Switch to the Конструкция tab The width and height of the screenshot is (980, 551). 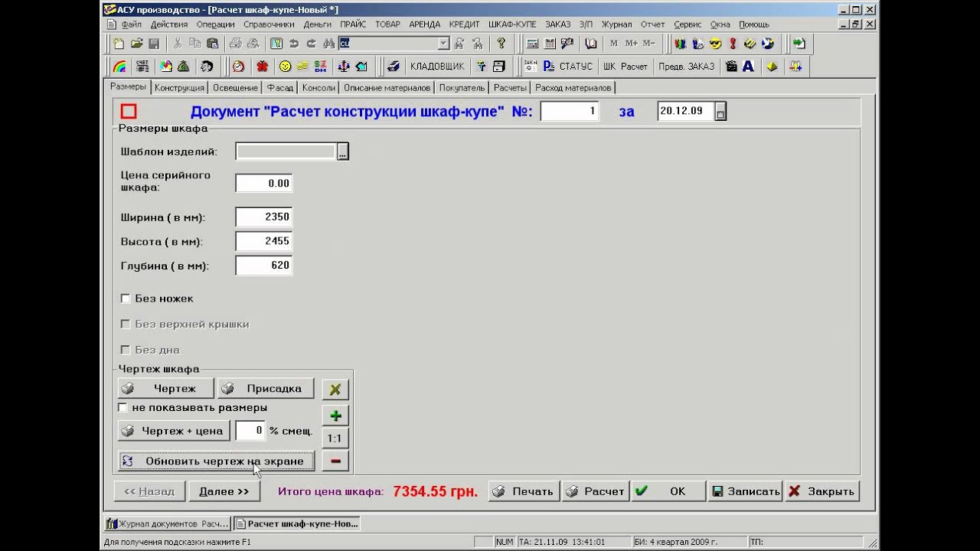[x=179, y=88]
